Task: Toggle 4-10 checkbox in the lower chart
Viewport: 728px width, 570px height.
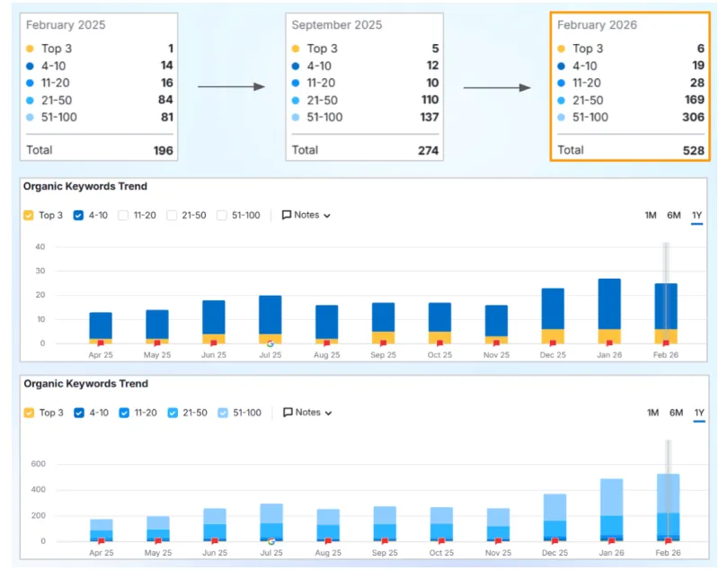Action: 79,413
